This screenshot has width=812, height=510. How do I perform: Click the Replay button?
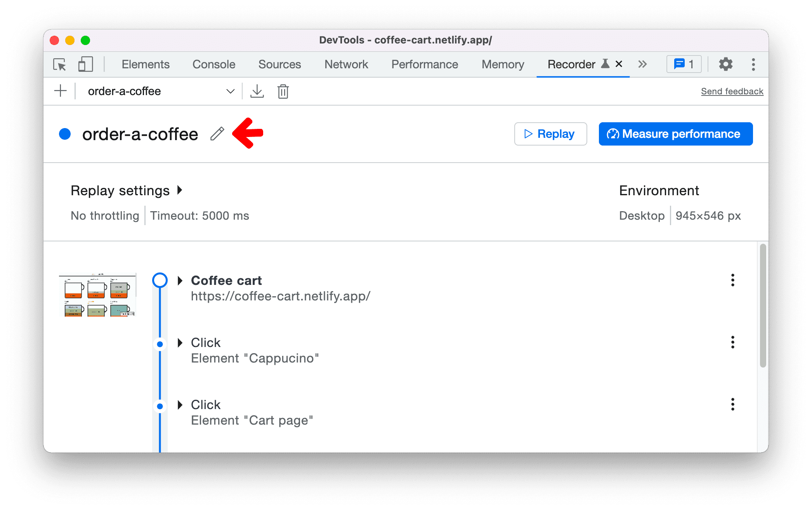549,134
